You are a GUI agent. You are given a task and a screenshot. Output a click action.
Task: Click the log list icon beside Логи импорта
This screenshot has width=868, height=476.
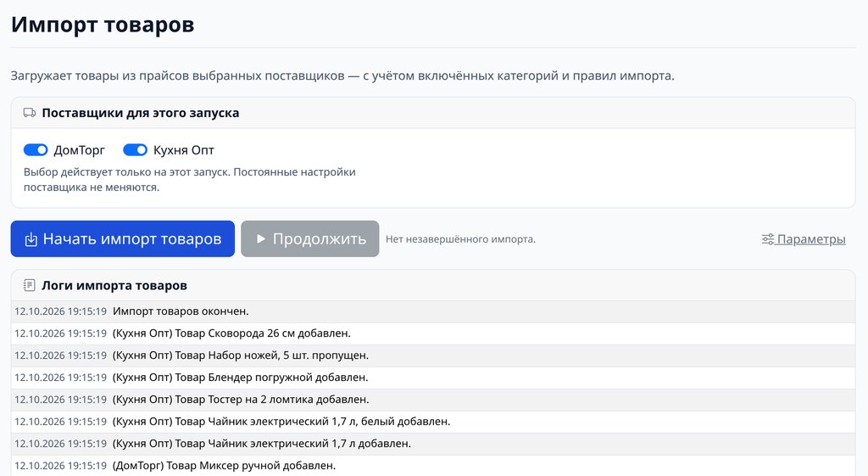click(30, 285)
